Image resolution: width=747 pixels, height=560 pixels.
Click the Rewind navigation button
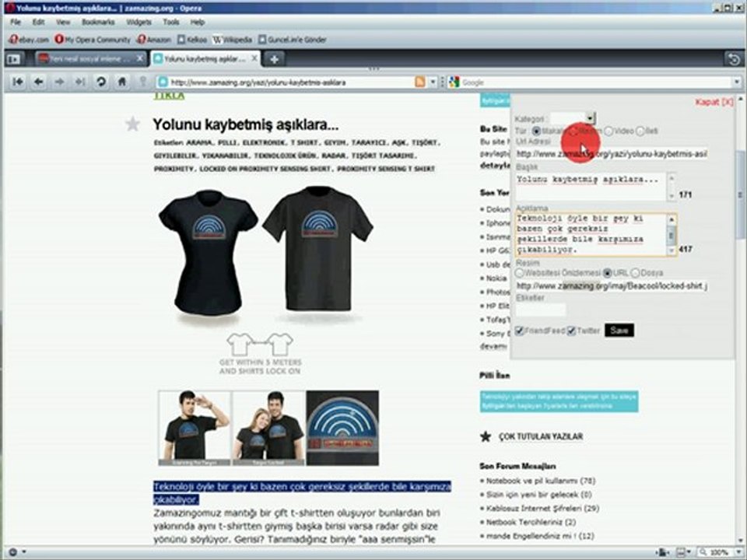18,82
